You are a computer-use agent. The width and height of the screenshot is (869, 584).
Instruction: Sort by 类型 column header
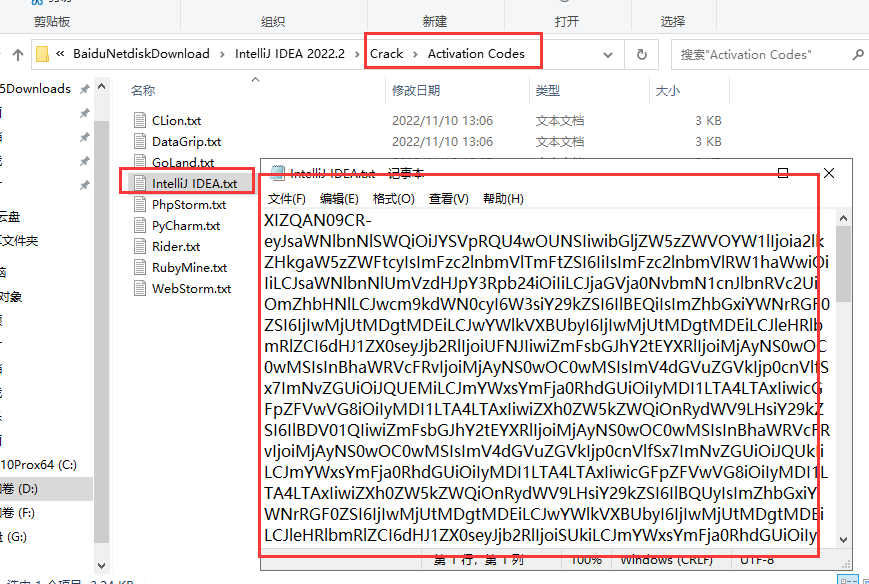click(x=548, y=90)
